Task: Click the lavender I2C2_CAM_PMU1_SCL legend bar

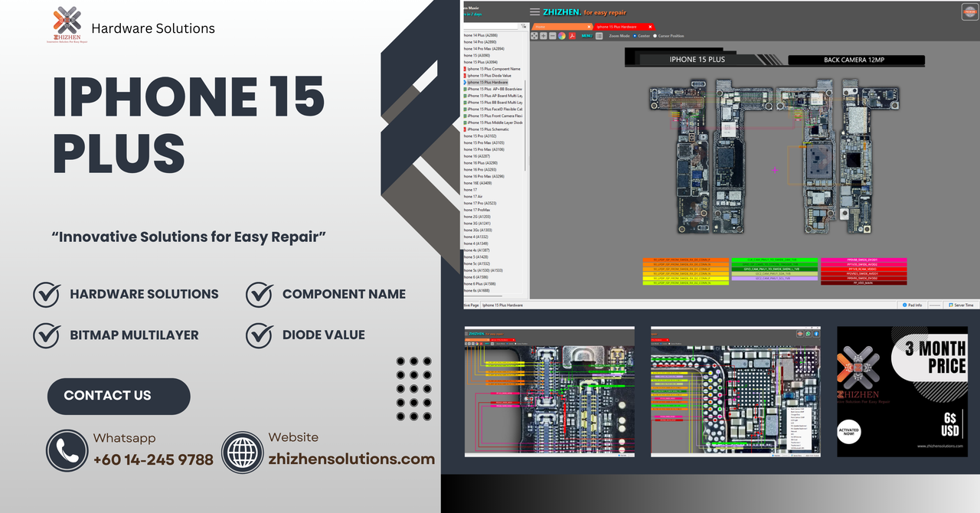Action: (775, 278)
